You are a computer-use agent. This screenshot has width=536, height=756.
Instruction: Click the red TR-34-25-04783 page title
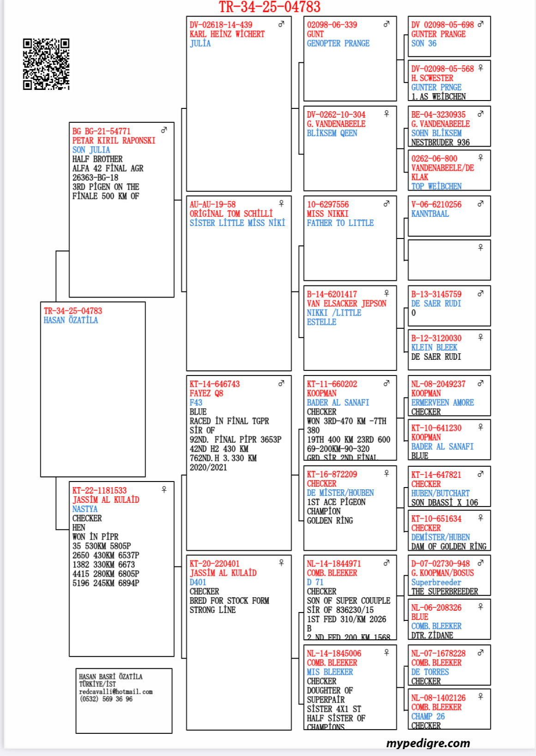269,7
